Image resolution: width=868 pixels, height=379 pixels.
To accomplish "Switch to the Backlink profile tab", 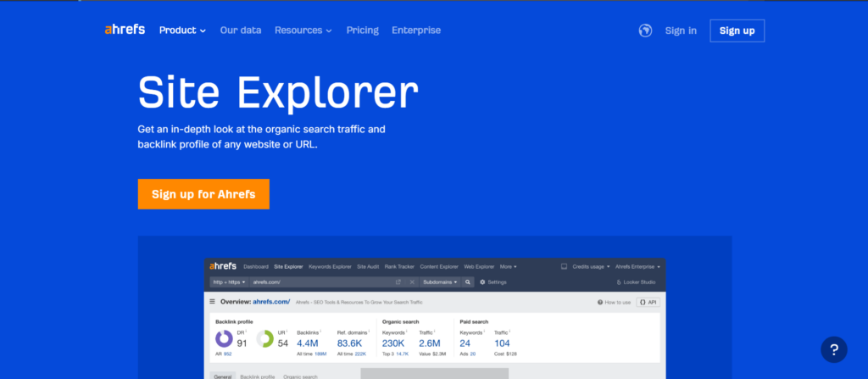I will 258,376.
